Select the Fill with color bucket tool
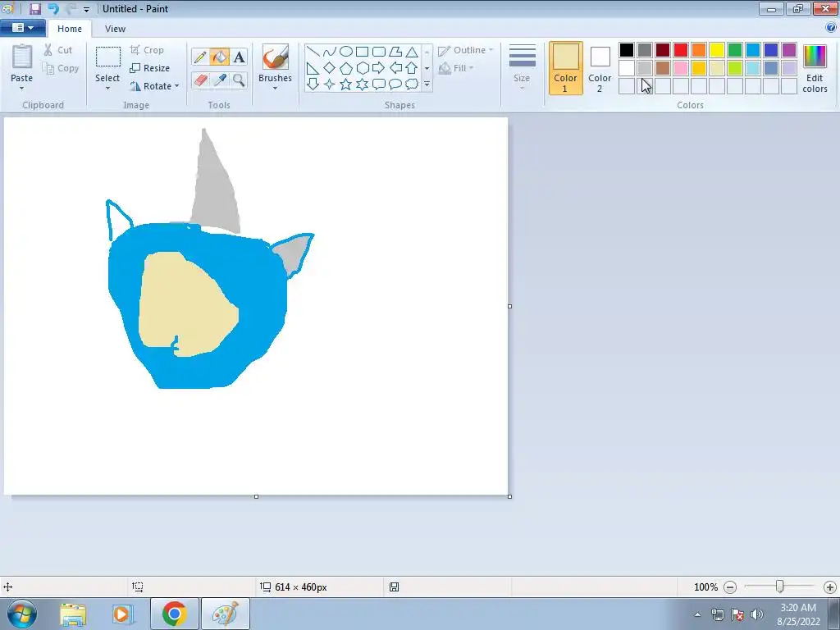The width and height of the screenshot is (840, 630). (220, 57)
